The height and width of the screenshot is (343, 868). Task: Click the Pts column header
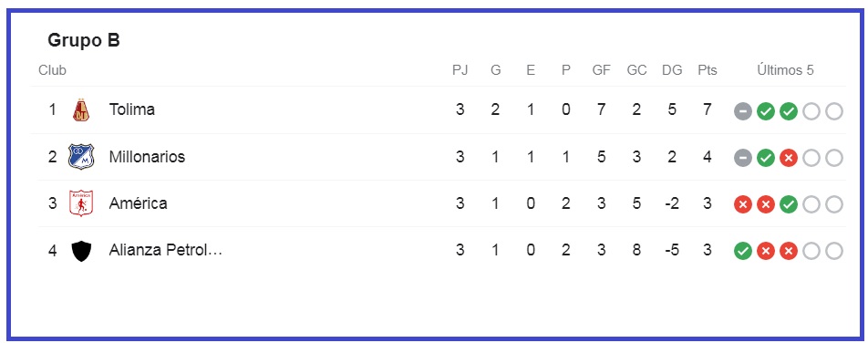tap(707, 70)
